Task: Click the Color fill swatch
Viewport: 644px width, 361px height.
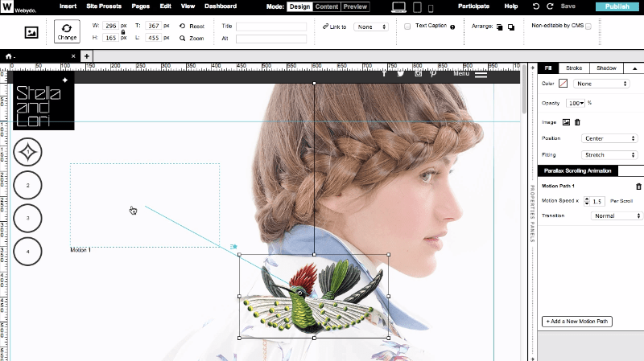Action: [x=563, y=84]
